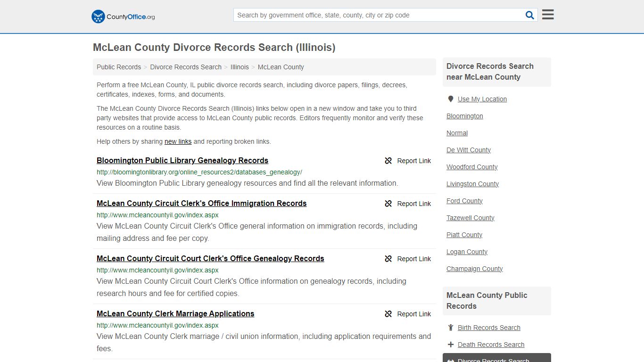Select Normal in nearby list
The width and height of the screenshot is (644, 362).
click(457, 133)
